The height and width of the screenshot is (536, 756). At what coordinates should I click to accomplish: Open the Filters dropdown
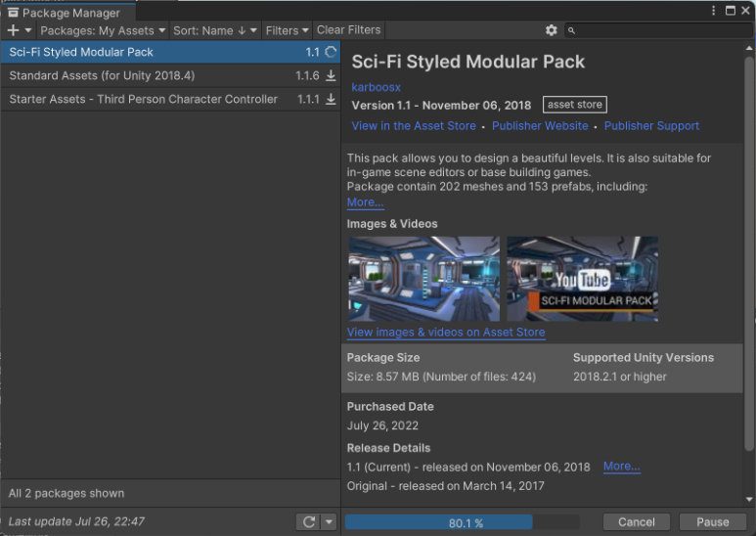pos(287,31)
